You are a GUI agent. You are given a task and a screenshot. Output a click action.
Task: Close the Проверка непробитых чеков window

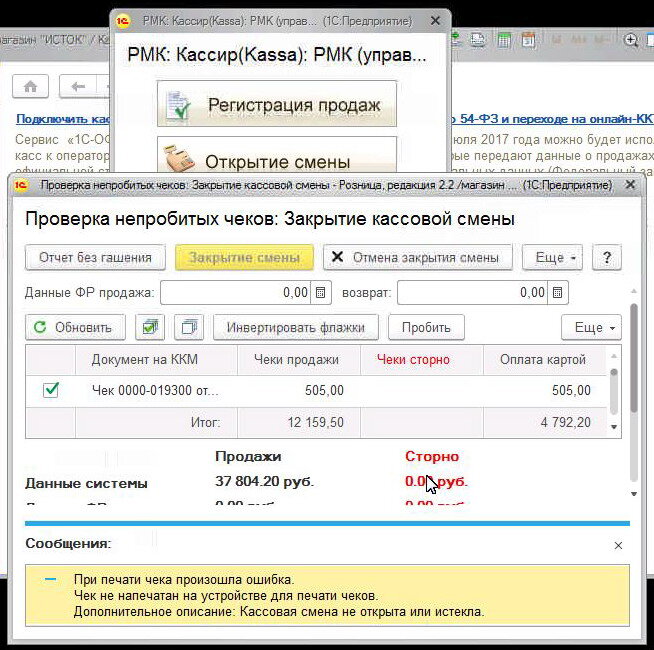coord(630,184)
